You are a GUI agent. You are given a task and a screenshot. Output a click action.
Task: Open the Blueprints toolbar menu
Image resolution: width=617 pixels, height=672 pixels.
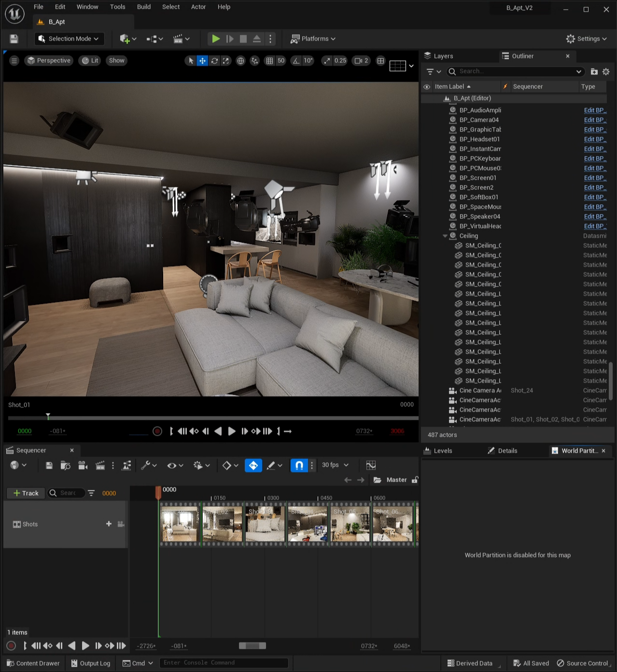click(155, 39)
